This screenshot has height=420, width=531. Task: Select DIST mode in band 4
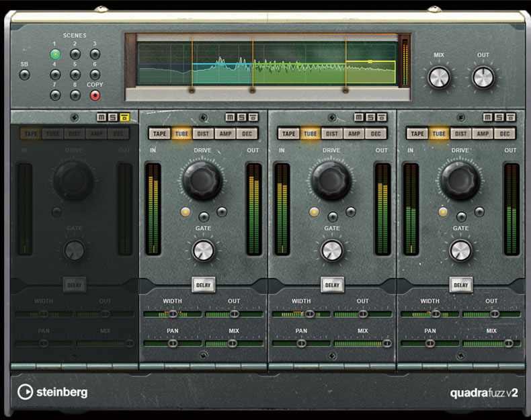461,134
